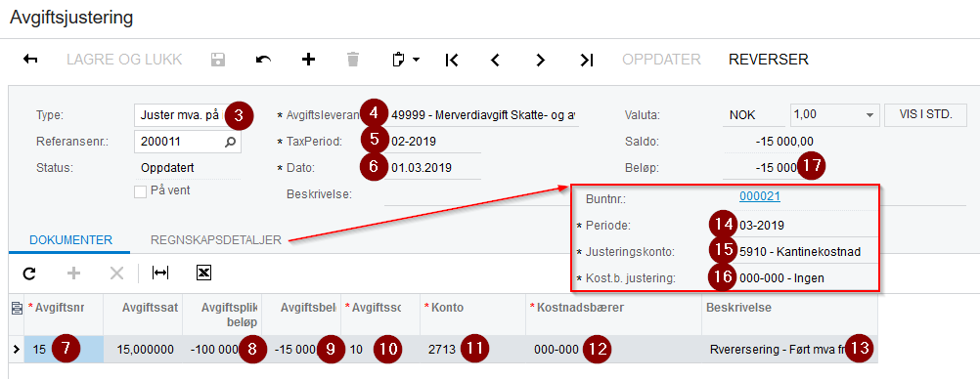Go to the first record
The width and height of the screenshot is (980, 379).
(x=451, y=60)
